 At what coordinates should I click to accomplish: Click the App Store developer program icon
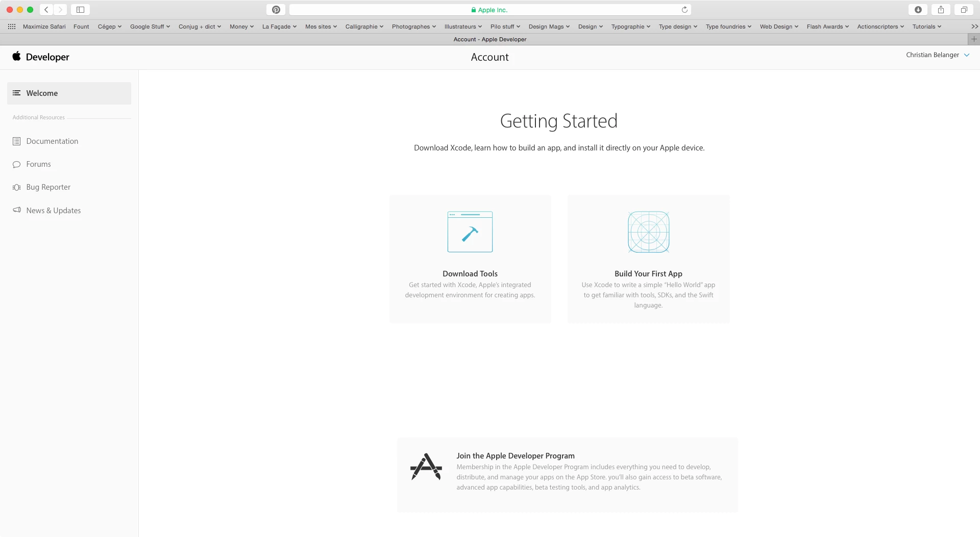tap(426, 466)
